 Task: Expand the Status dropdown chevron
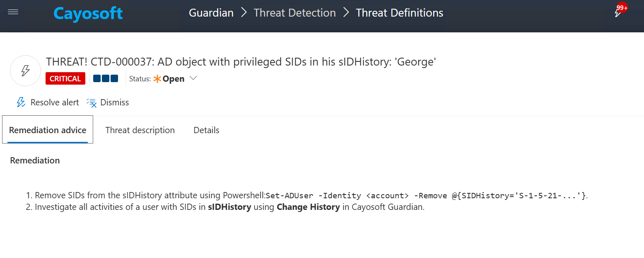pyautogui.click(x=193, y=78)
